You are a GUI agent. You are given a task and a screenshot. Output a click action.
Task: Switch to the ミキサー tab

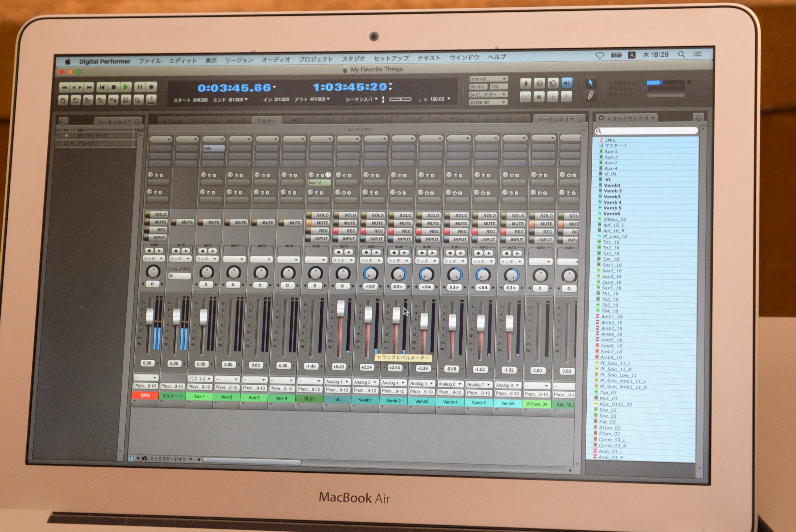pyautogui.click(x=266, y=121)
